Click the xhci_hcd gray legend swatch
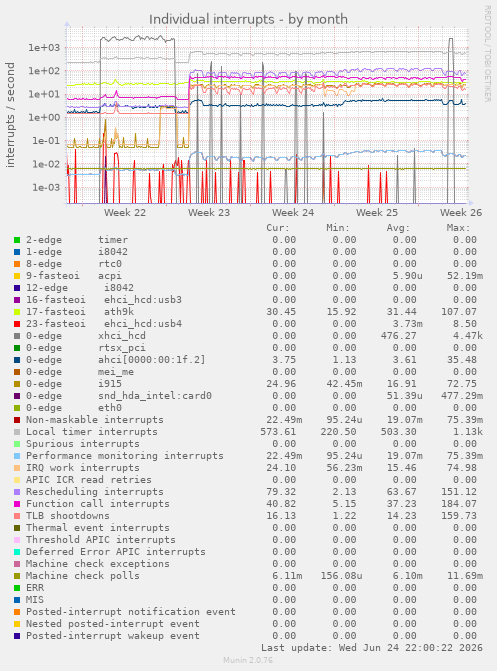Viewport: 497px width, 671px height. [17, 336]
